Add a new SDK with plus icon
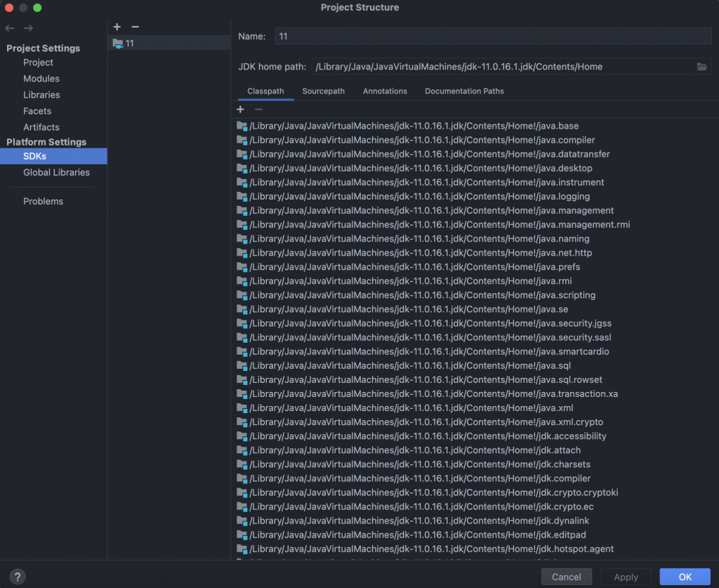The width and height of the screenshot is (719, 588). point(117,27)
